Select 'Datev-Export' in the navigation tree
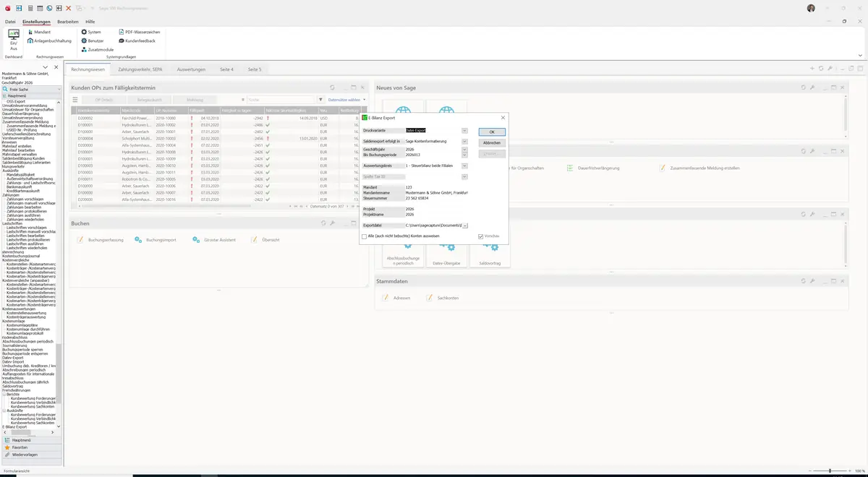The height and width of the screenshot is (477, 868). pos(13,358)
